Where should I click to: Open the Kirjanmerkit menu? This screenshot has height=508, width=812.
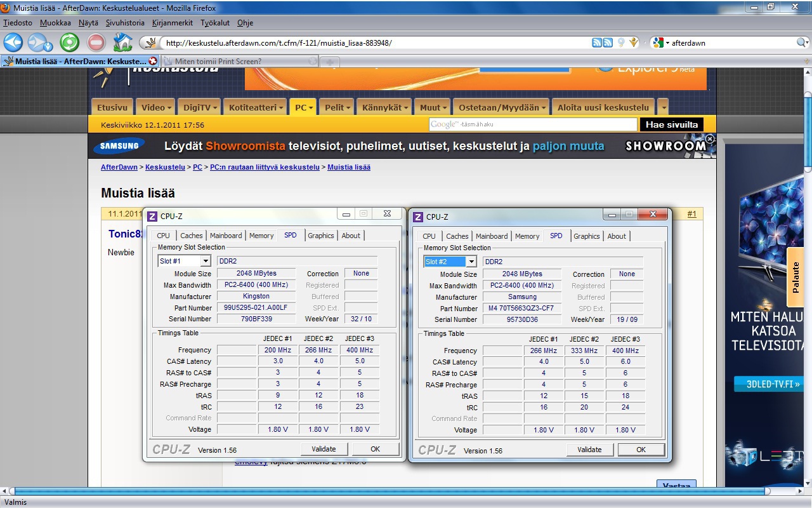click(173, 23)
